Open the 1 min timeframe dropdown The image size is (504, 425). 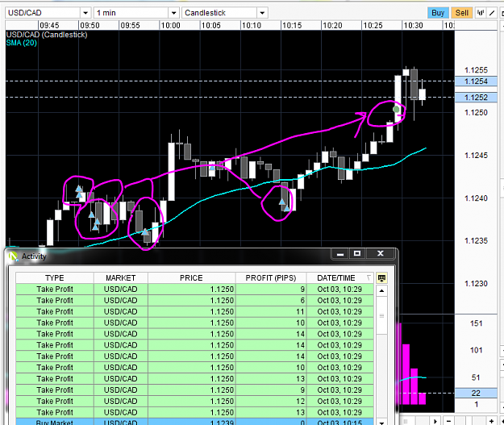point(173,13)
